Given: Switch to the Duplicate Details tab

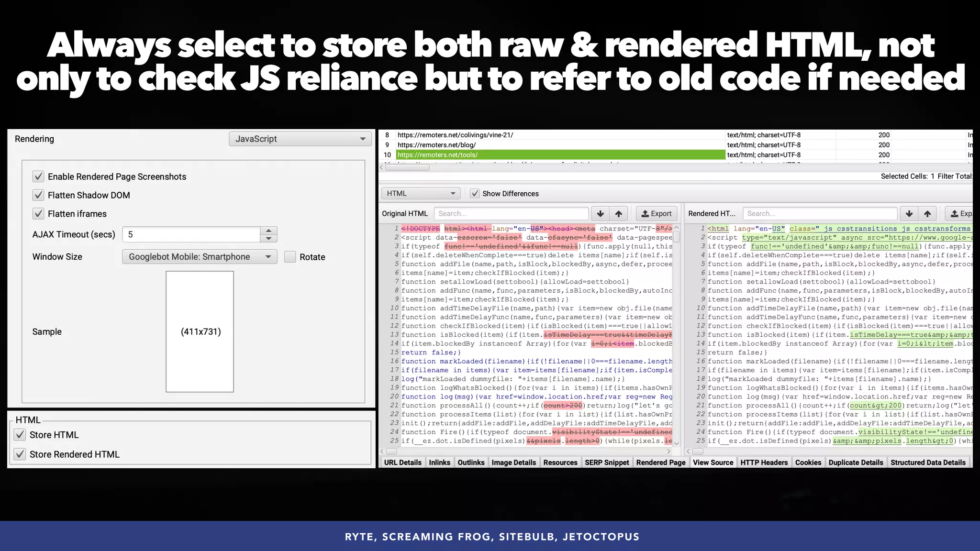Looking at the screenshot, I should pyautogui.click(x=856, y=463).
